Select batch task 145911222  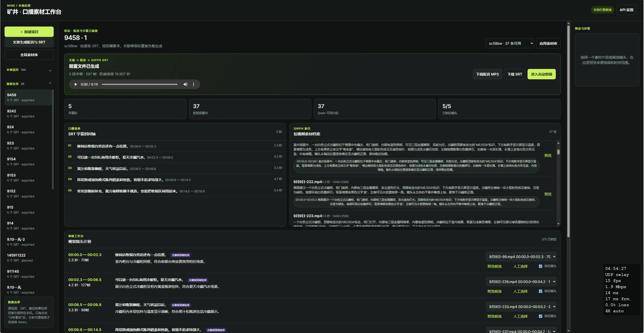point(28,258)
